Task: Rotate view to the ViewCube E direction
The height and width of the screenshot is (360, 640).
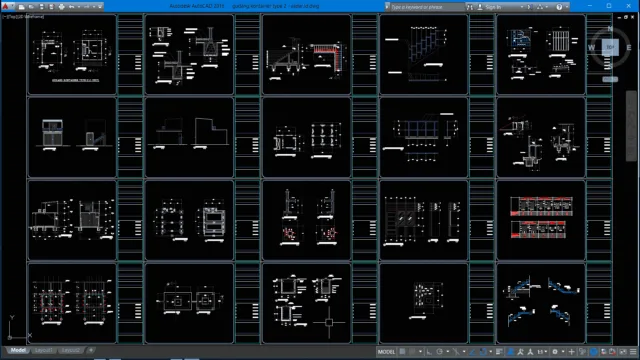Action: [x=629, y=48]
